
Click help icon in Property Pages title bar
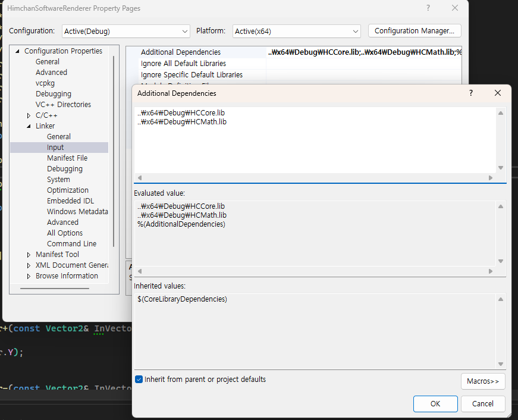[x=428, y=8]
